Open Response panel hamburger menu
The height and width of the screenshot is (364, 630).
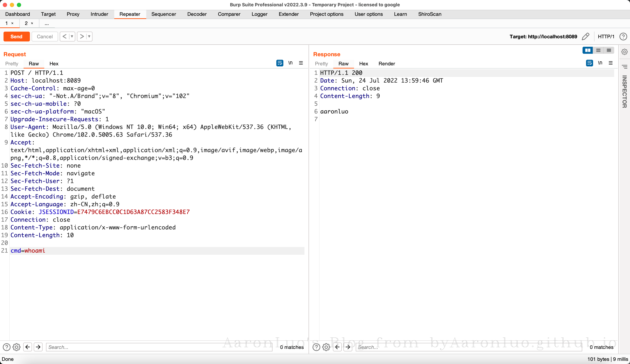[611, 63]
